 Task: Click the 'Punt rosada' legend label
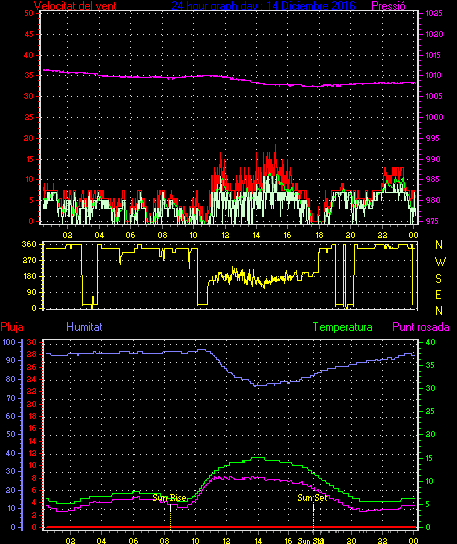(x=421, y=327)
